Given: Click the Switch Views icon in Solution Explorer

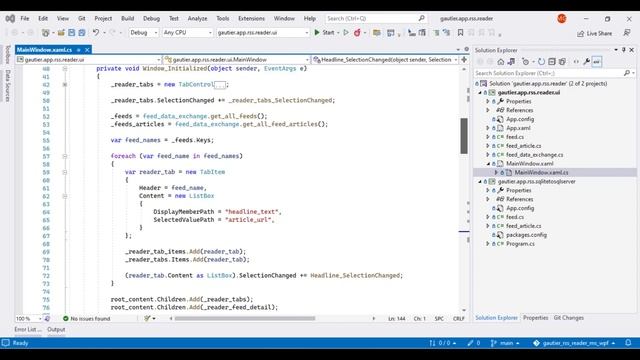Looking at the screenshot, I should pyautogui.click(x=511, y=62).
